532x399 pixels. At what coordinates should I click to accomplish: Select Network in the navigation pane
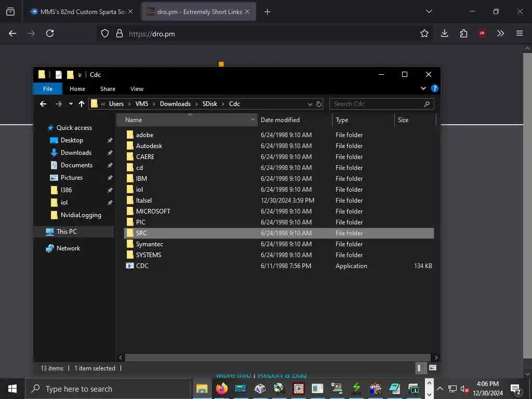pyautogui.click(x=68, y=248)
